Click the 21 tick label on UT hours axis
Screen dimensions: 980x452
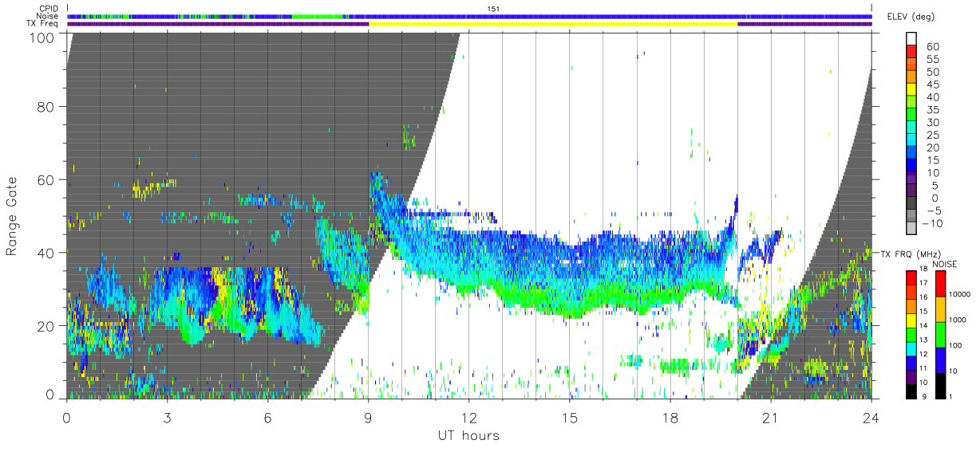771,417
